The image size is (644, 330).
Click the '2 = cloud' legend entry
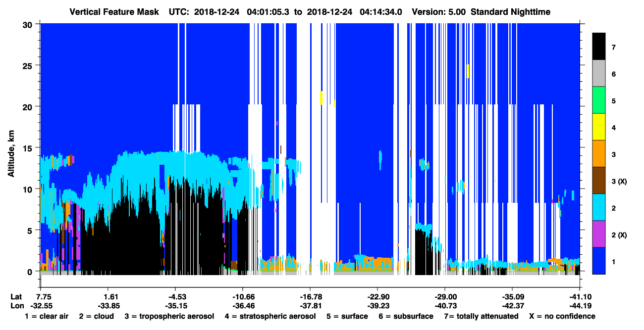click(96, 316)
